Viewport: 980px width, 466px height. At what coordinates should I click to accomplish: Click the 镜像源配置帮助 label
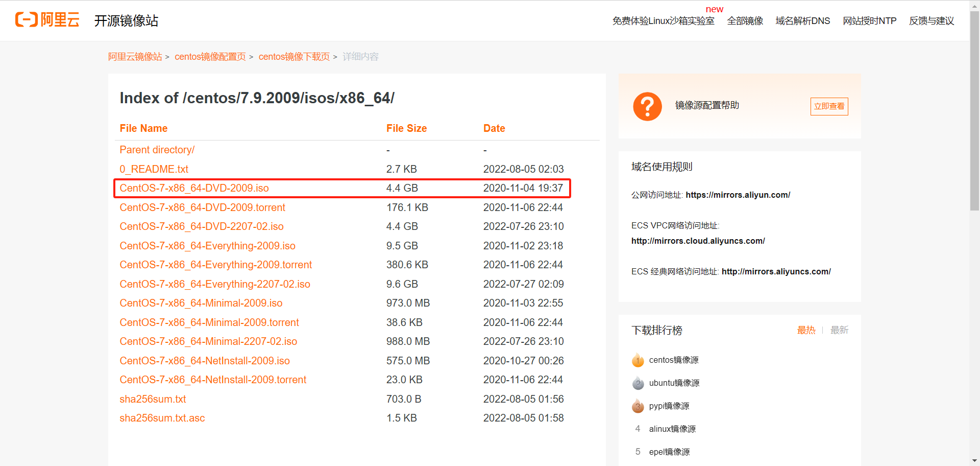707,105
